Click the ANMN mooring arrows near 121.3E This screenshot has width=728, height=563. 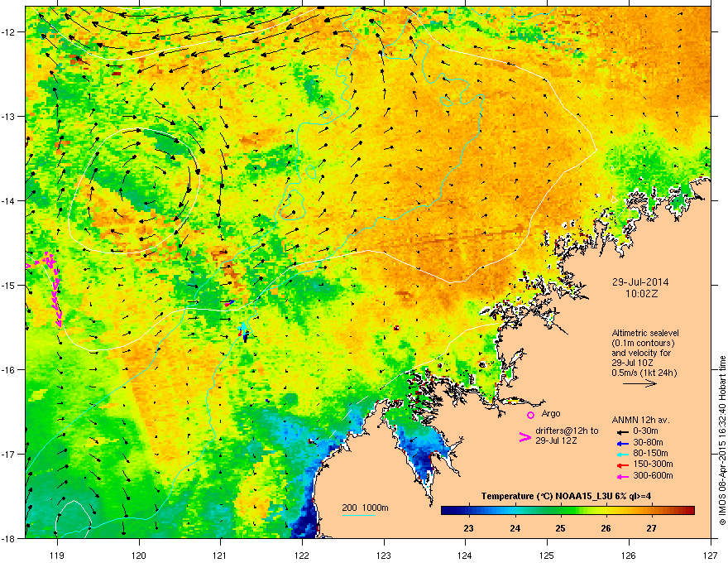[244, 331]
